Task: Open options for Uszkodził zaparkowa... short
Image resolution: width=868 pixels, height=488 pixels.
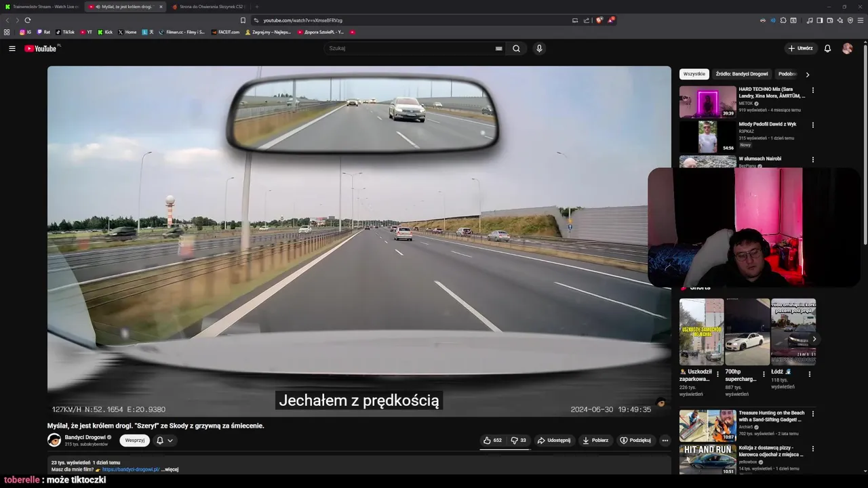Action: [x=718, y=374]
